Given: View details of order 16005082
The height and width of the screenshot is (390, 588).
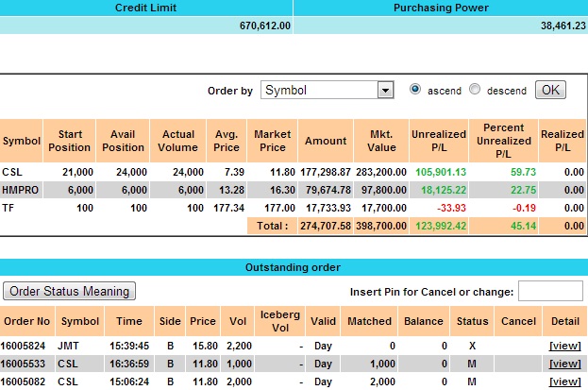Looking at the screenshot, I should point(564,382).
